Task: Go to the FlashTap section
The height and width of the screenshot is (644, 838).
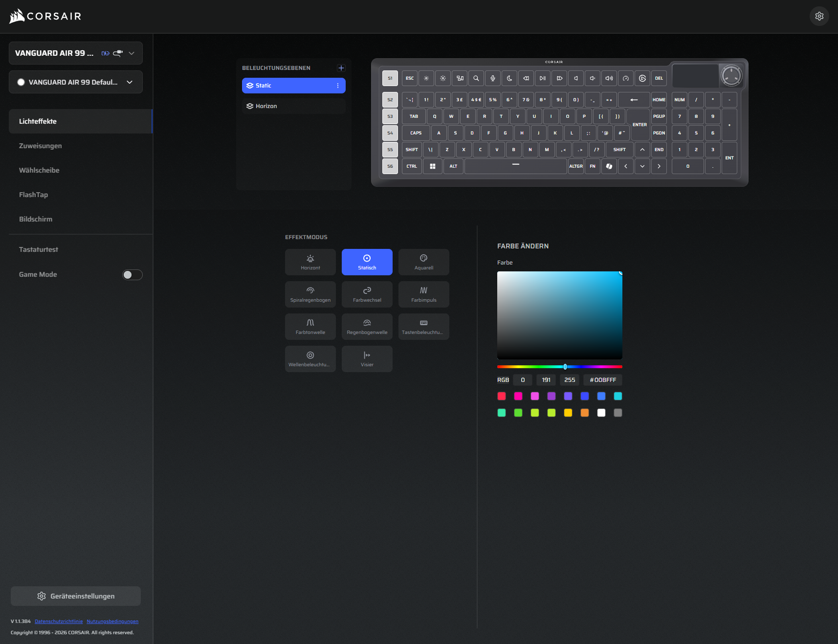Action: [x=33, y=195]
